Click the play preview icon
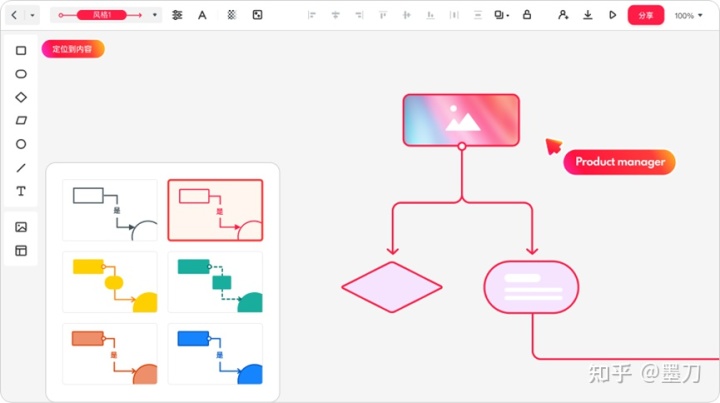Image resolution: width=720 pixels, height=403 pixels. pyautogui.click(x=612, y=15)
